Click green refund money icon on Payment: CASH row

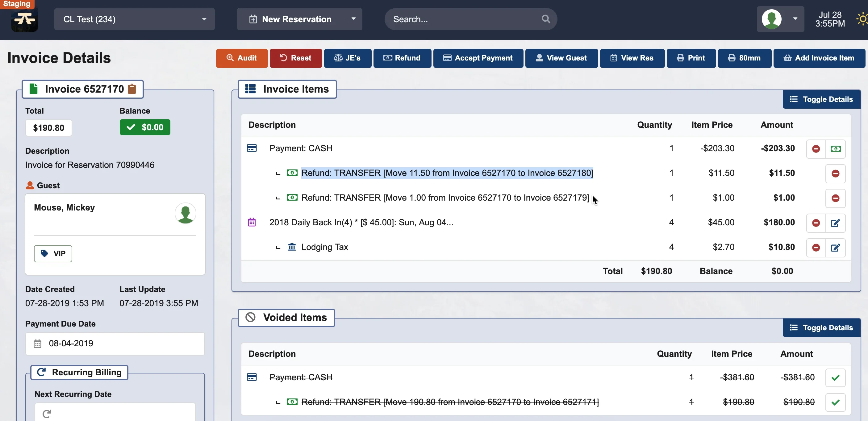click(x=835, y=149)
